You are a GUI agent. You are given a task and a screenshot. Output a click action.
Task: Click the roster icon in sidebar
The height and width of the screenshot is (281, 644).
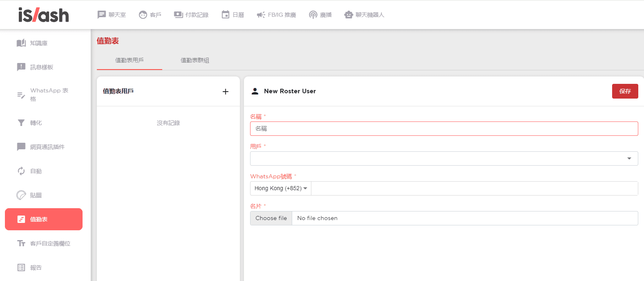click(x=21, y=219)
